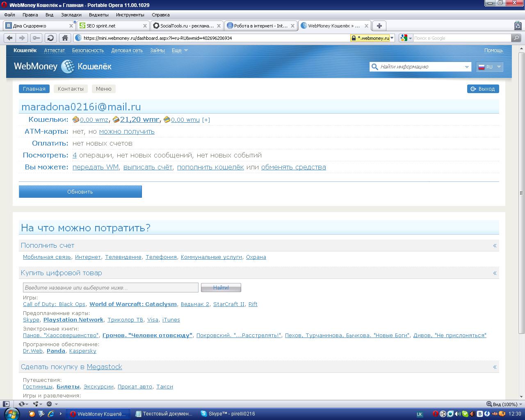Open the RU language selector
525x420 pixels.
490,67
